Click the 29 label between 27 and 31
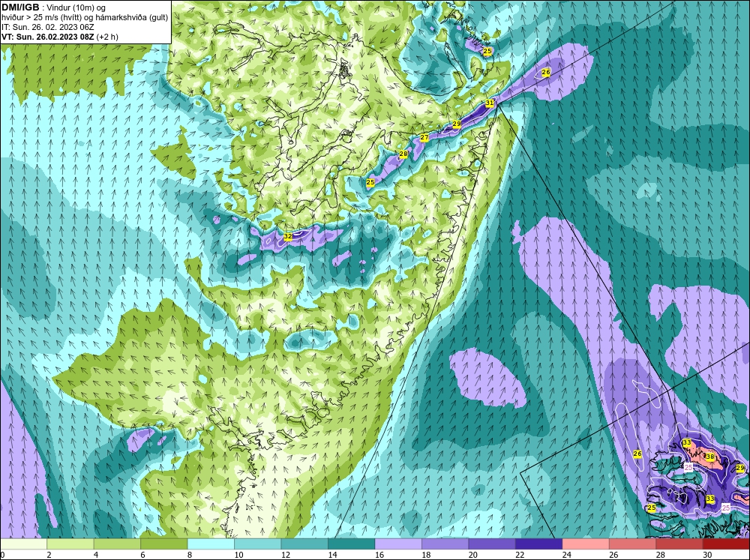Screen dimensions: 750x560 [x=456, y=124]
